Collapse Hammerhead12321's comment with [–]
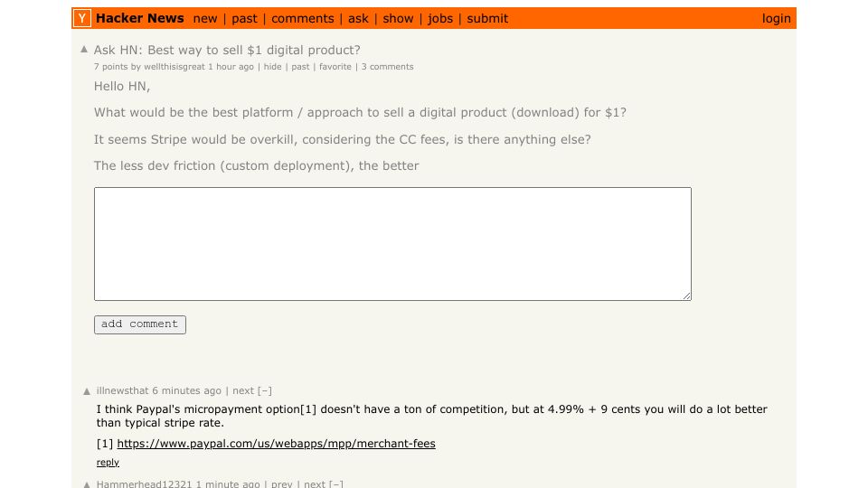Viewport: 868px width, 488px height. (336, 484)
